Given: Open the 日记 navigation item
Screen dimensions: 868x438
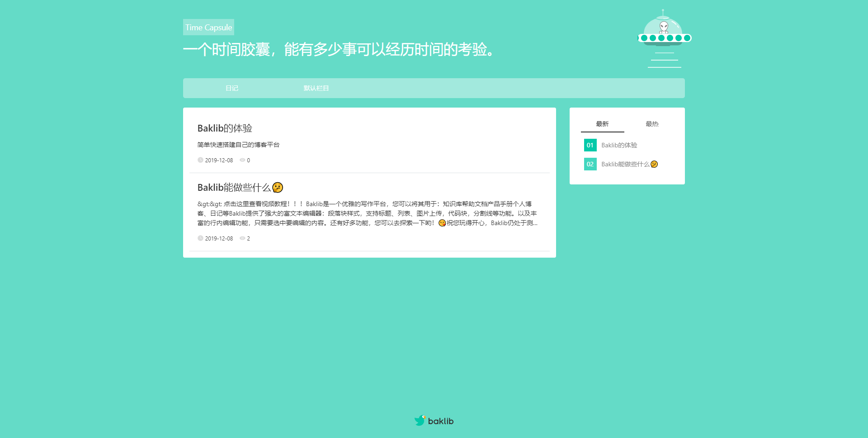Looking at the screenshot, I should [232, 88].
